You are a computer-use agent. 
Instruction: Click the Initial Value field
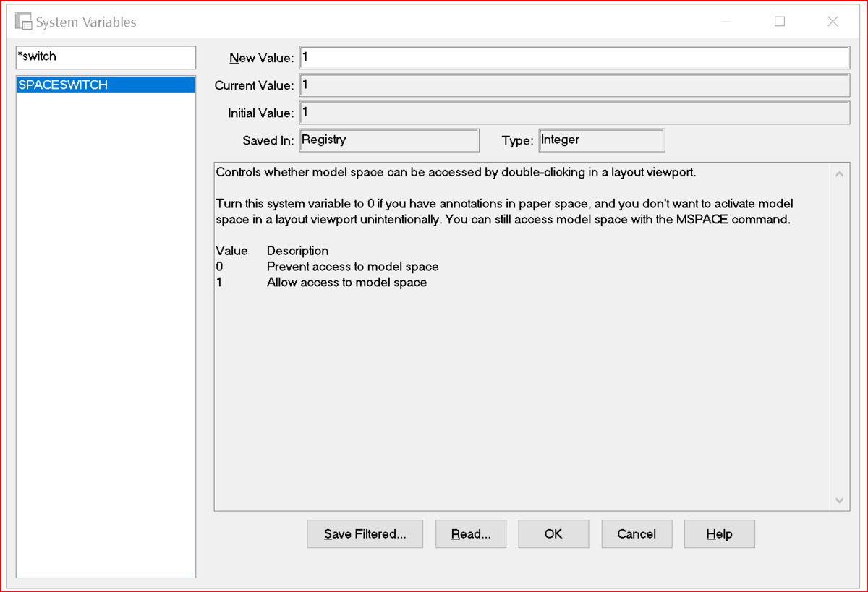574,113
